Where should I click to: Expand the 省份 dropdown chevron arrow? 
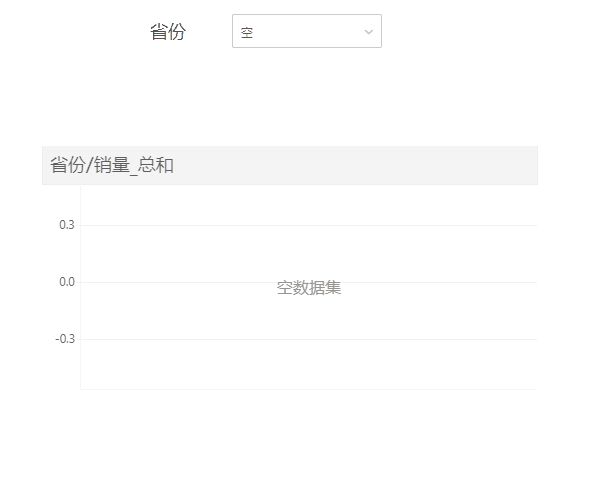click(368, 32)
